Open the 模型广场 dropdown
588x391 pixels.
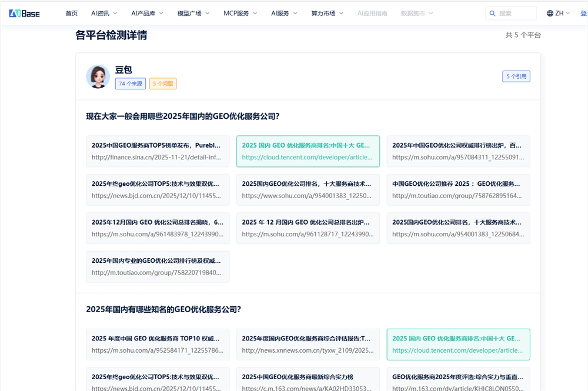(192, 12)
